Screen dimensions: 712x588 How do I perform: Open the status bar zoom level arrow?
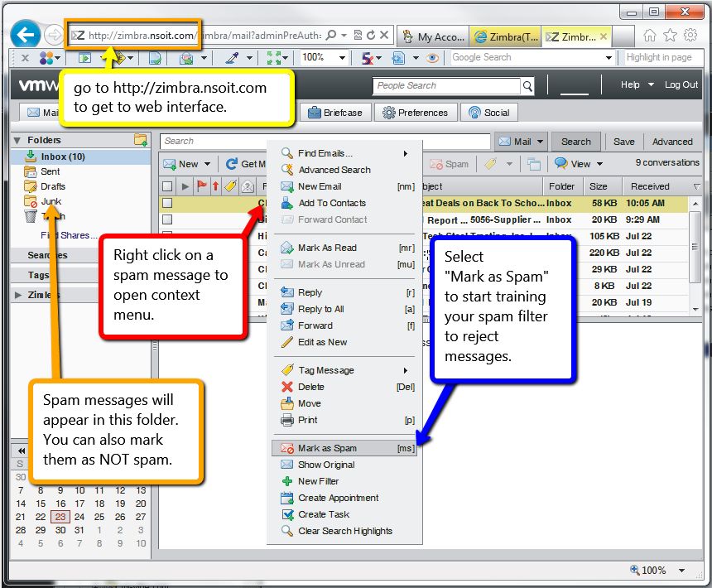pyautogui.click(x=681, y=571)
